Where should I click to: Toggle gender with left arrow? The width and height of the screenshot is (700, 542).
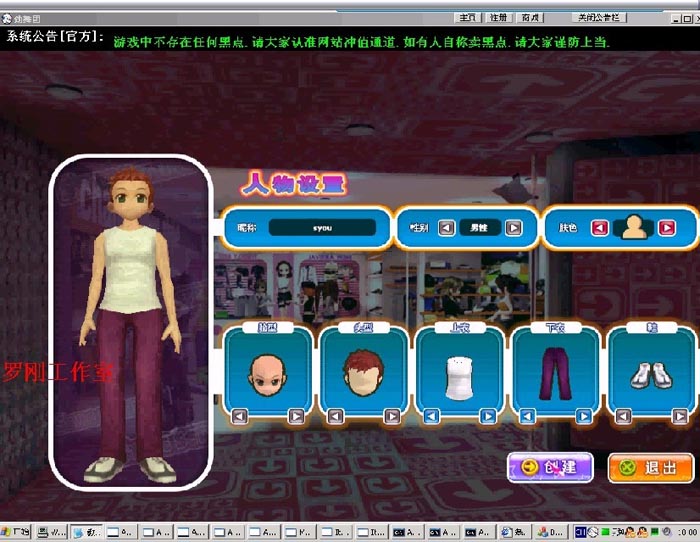[447, 228]
